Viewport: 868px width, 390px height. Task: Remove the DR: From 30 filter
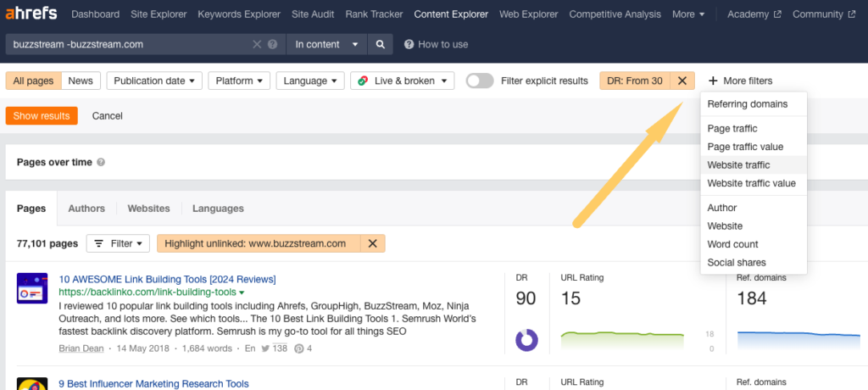682,81
